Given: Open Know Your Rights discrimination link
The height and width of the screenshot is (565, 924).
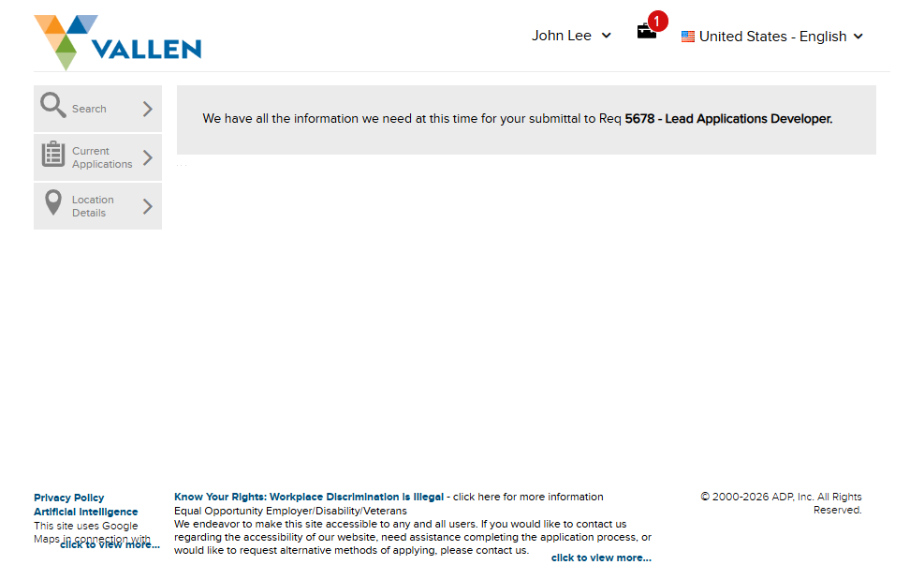Looking at the screenshot, I should point(308,497).
